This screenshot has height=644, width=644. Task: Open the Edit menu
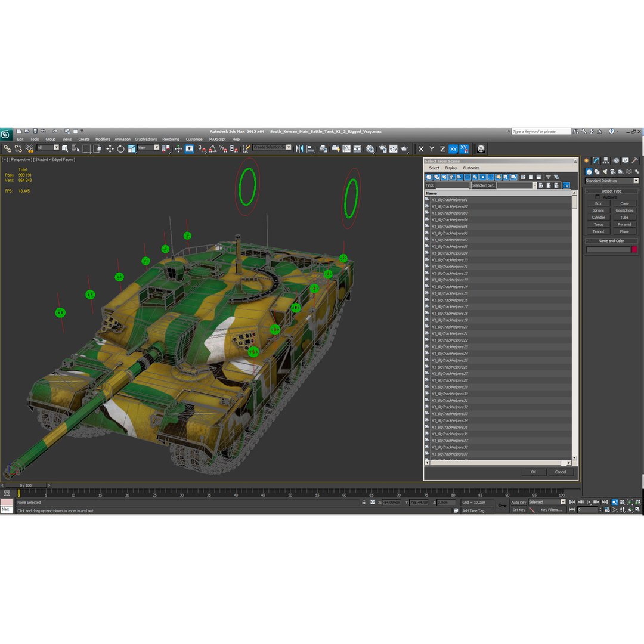pyautogui.click(x=20, y=139)
